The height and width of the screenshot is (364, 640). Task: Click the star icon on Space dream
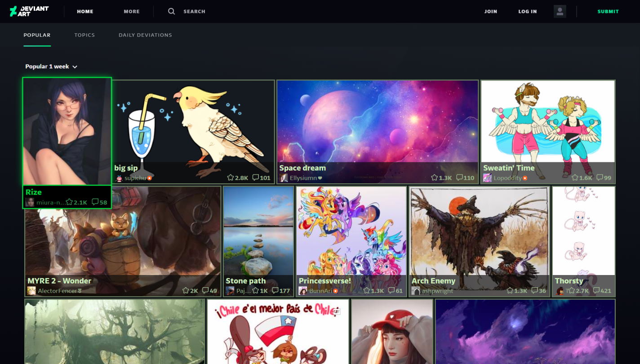[434, 178]
